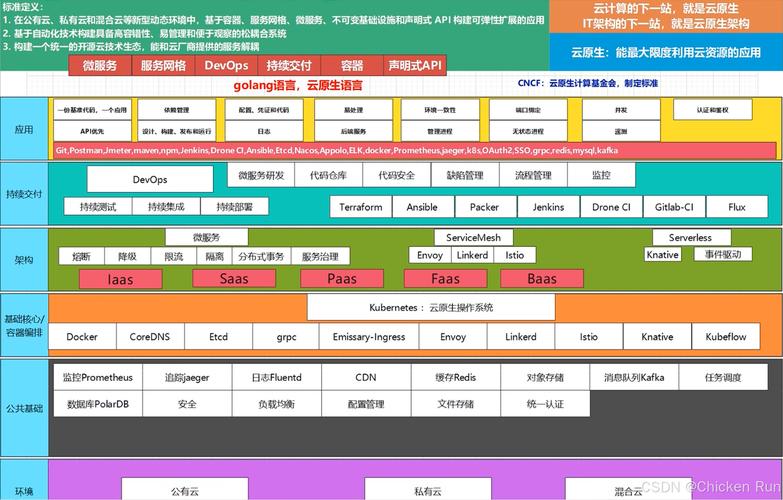783x500 pixels.
Task: Select the 私有云 box
Action: coord(428,489)
